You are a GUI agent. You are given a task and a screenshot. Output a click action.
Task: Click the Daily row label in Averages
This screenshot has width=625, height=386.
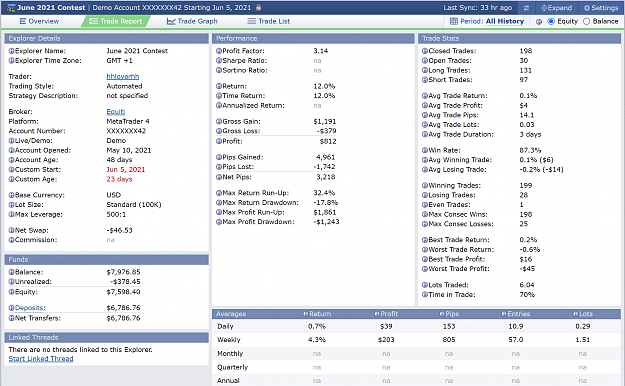225,326
